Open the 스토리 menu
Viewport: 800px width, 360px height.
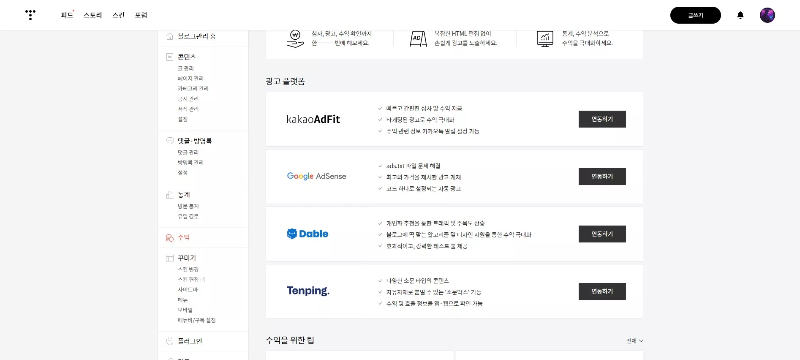pos(93,15)
